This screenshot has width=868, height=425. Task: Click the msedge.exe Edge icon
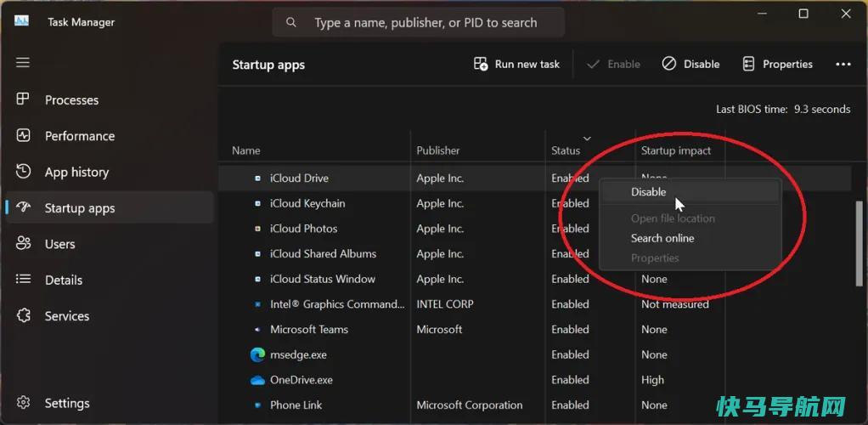click(x=257, y=354)
